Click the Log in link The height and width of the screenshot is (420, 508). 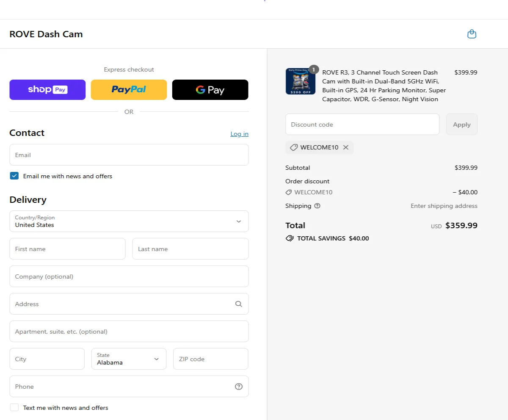click(239, 134)
